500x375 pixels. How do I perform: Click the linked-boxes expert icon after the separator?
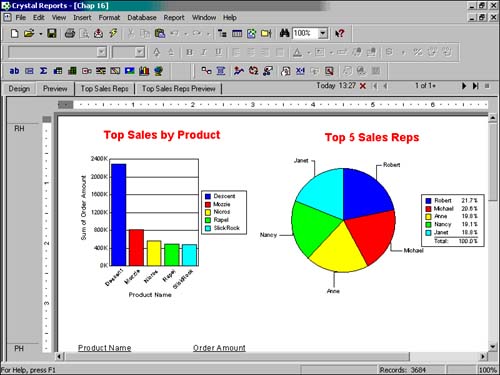[x=206, y=71]
